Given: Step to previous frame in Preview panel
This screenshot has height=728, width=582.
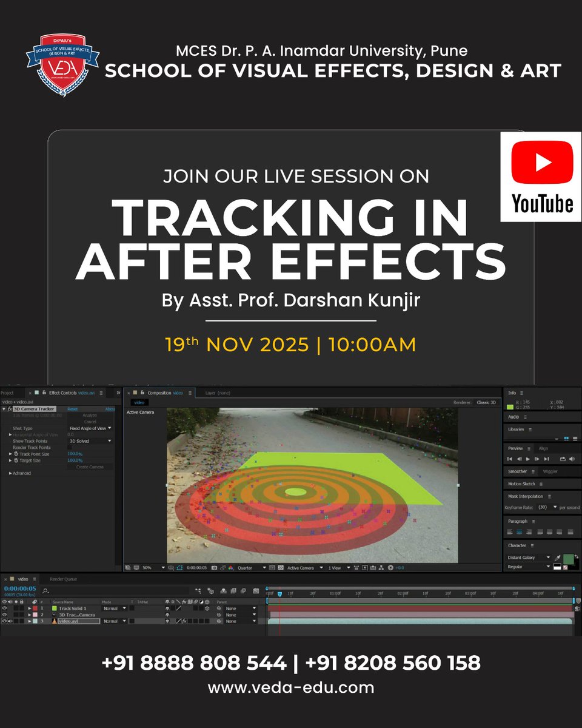Looking at the screenshot, I should [520, 459].
